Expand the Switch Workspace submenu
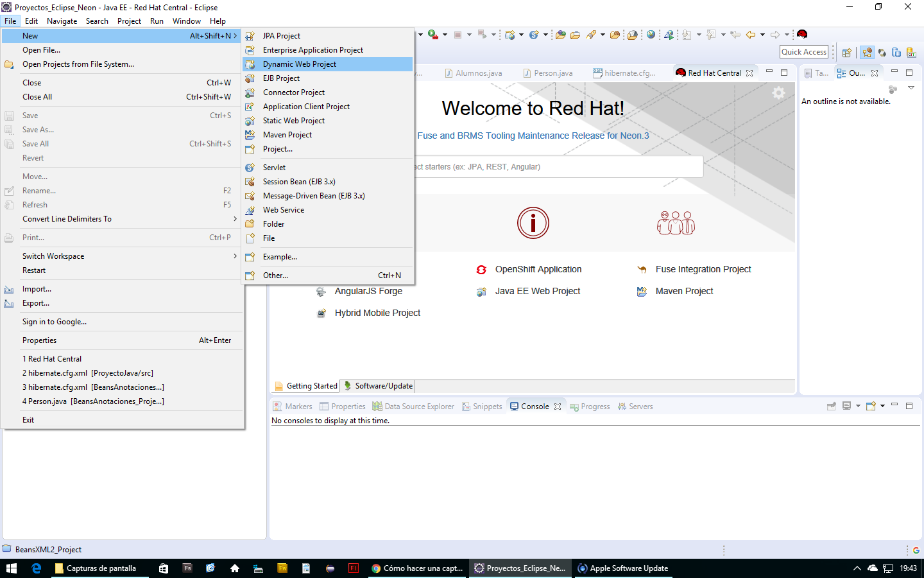The image size is (924, 578). click(123, 256)
